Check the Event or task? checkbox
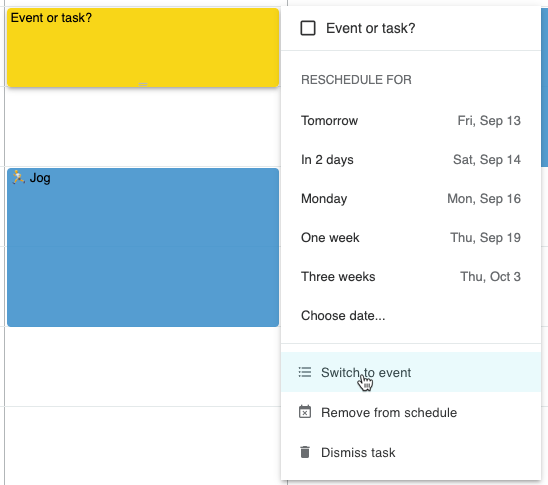 pyautogui.click(x=308, y=28)
